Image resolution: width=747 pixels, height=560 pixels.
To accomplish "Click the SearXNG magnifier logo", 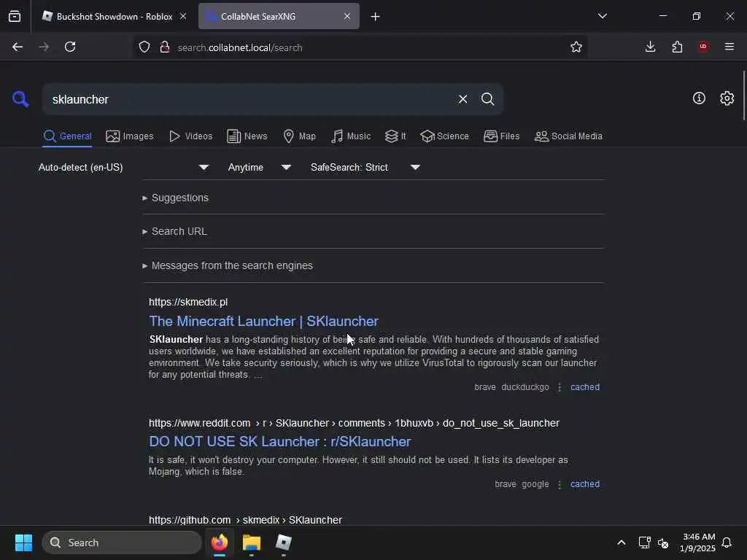I will coord(20,99).
